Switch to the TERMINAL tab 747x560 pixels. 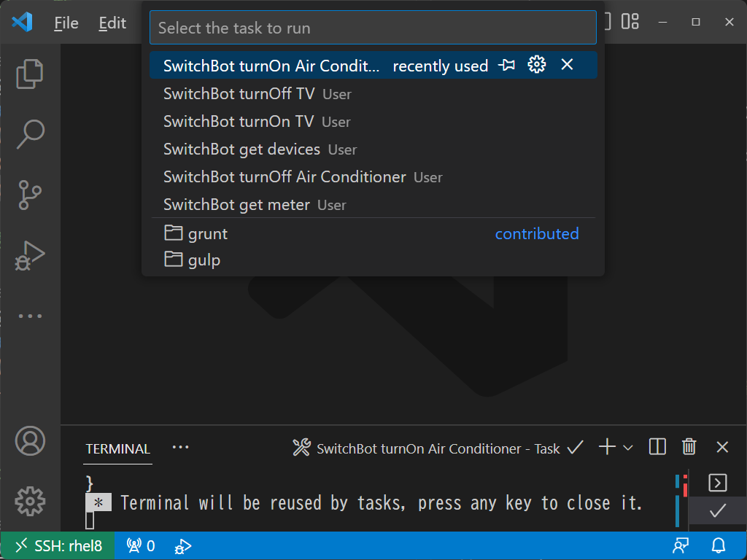pos(117,448)
